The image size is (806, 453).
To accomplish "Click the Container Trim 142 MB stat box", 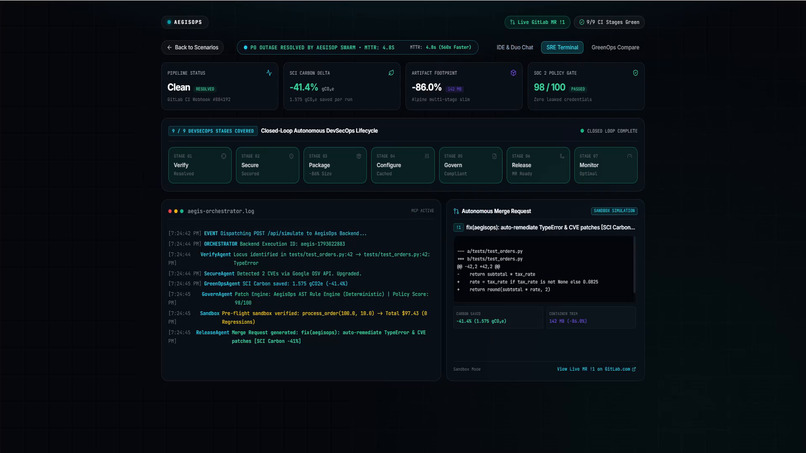I will point(591,317).
